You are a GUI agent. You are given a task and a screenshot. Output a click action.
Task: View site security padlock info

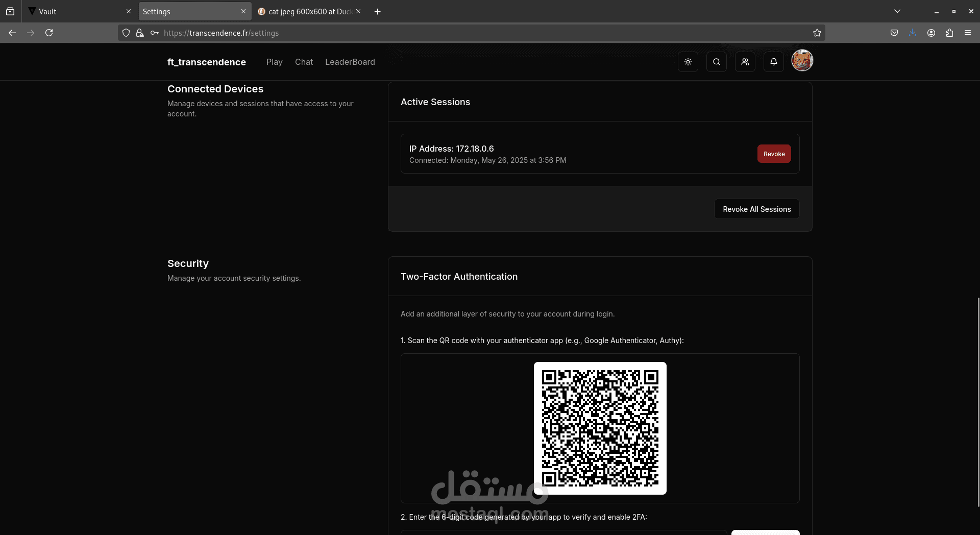(x=140, y=33)
